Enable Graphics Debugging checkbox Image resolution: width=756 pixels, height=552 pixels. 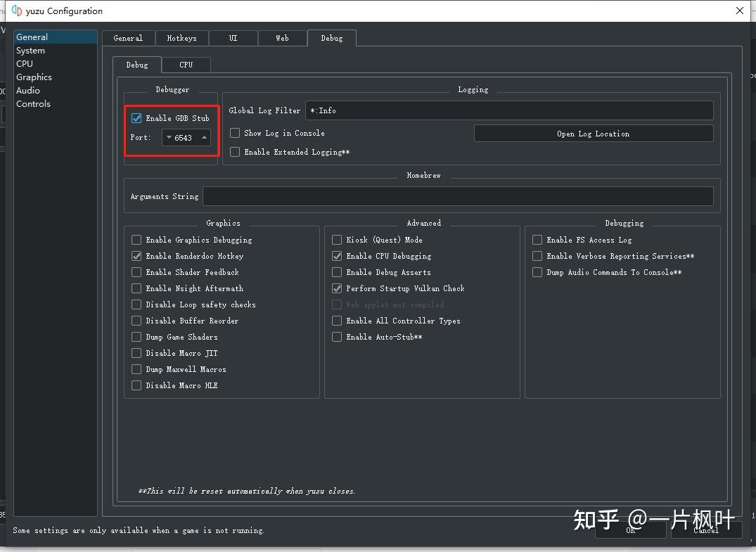(x=136, y=240)
